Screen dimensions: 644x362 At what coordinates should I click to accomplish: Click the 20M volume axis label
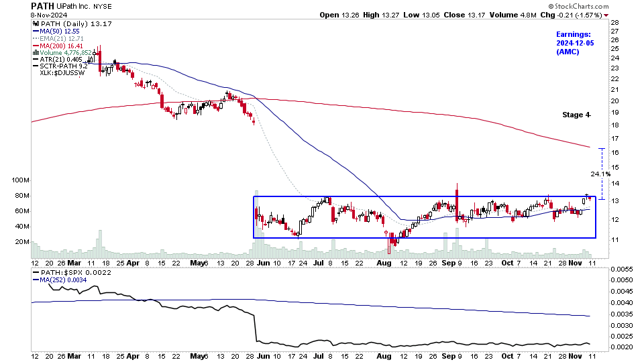(x=22, y=242)
